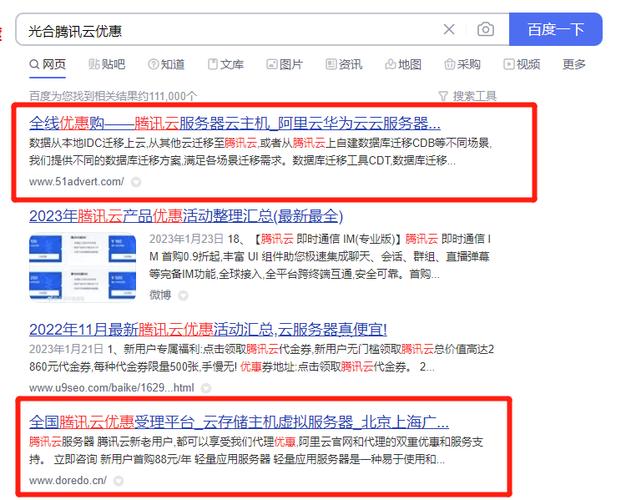Open the 文库 tab
This screenshot has height=500, width=621.
tap(226, 64)
